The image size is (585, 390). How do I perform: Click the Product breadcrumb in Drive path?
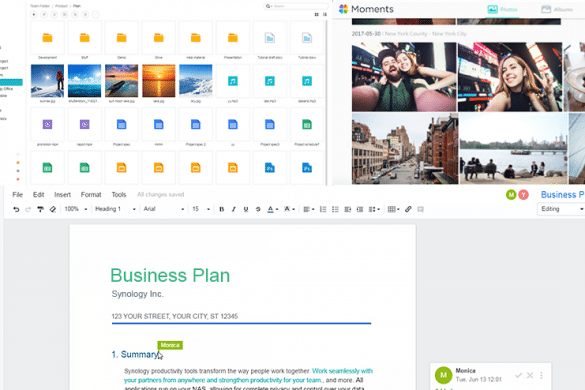(x=61, y=6)
